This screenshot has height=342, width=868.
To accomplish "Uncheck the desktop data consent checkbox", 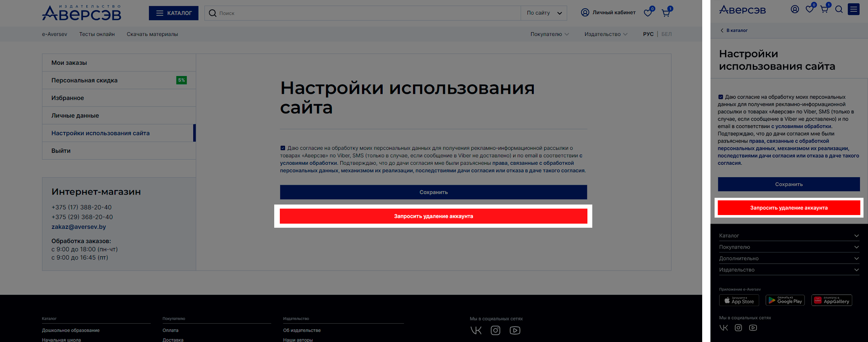I will 283,148.
